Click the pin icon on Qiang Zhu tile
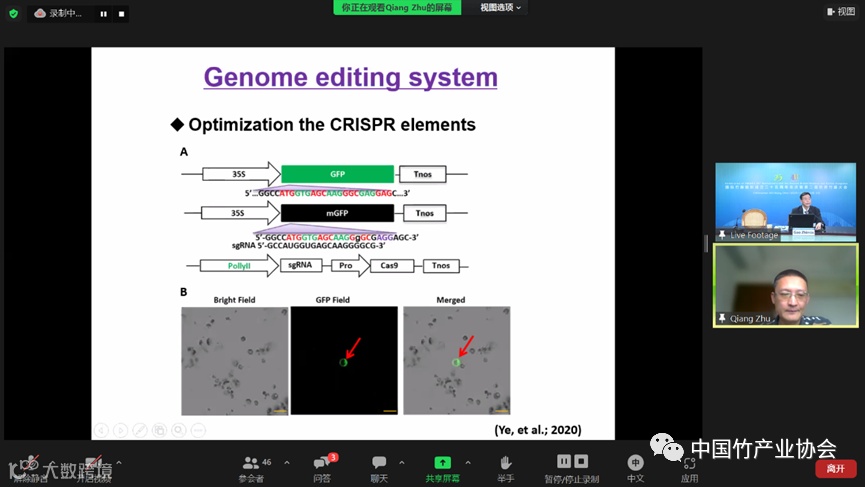The height and width of the screenshot is (487, 865). pyautogui.click(x=722, y=318)
